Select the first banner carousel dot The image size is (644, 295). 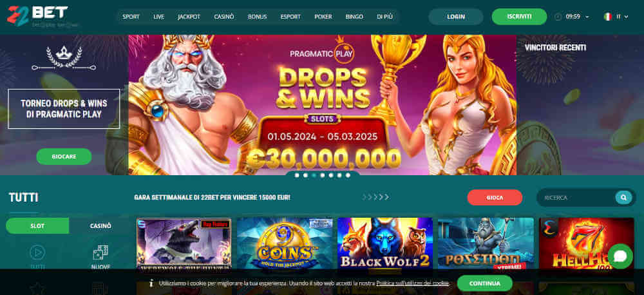[297, 175]
